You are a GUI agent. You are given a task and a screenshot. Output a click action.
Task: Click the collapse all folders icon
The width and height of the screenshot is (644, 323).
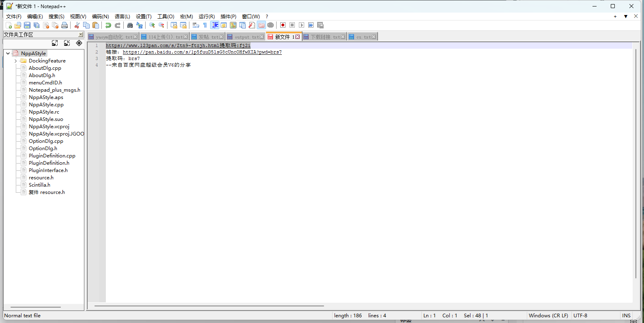[67, 43]
